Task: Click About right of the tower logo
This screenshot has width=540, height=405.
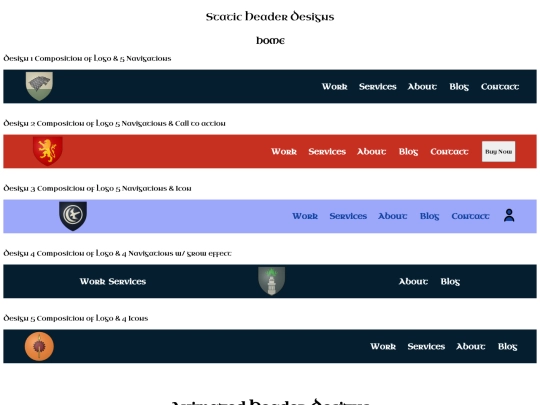Action: click(413, 282)
